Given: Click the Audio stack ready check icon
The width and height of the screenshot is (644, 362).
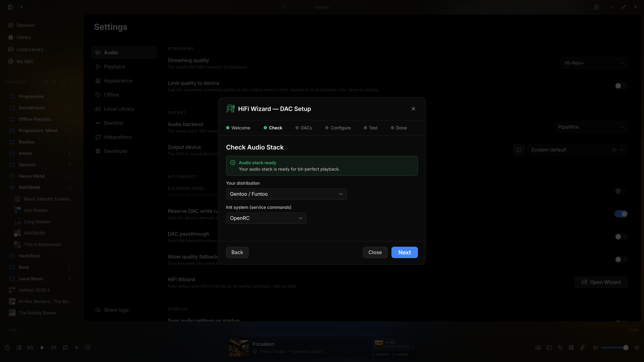Looking at the screenshot, I should click(233, 163).
